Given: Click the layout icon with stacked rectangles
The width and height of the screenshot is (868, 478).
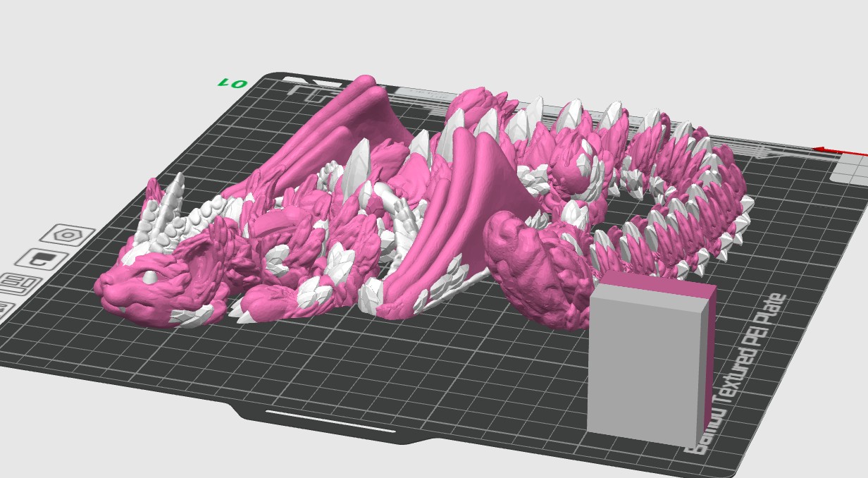Looking at the screenshot, I should point(20,283).
